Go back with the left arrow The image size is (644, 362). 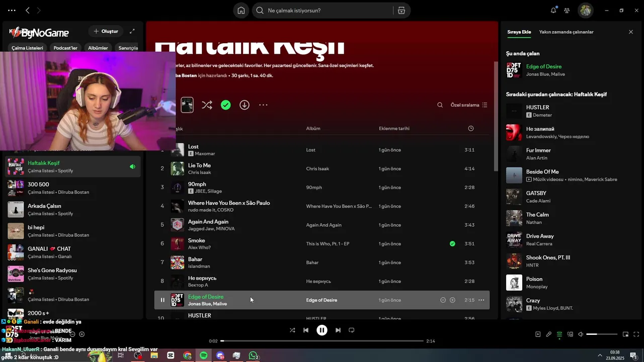pos(28,10)
